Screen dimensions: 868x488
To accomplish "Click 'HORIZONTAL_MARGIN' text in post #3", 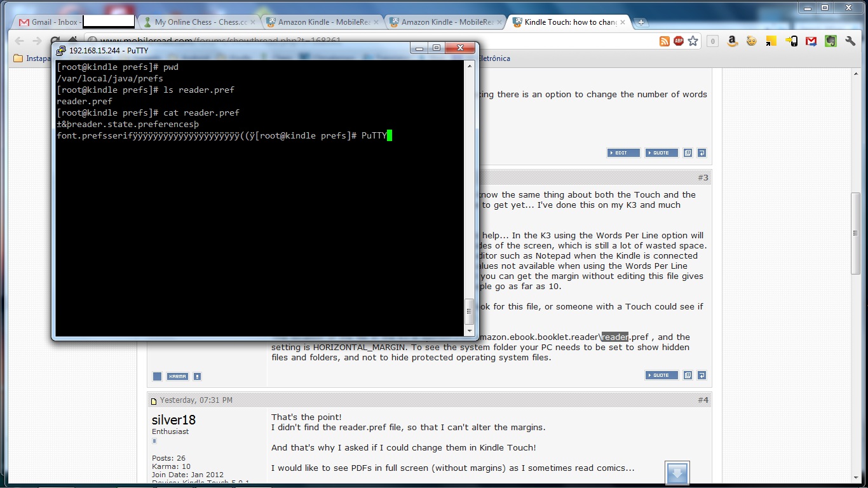I will pyautogui.click(x=360, y=347).
